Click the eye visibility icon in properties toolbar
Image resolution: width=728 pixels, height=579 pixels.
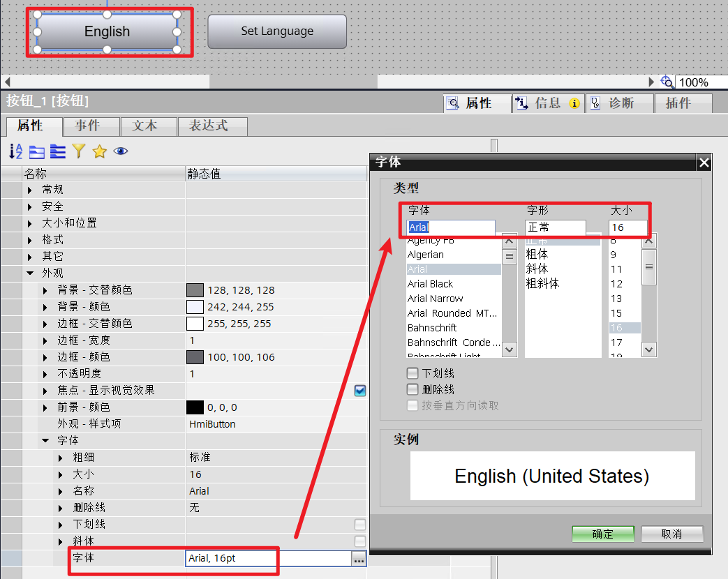coord(120,151)
